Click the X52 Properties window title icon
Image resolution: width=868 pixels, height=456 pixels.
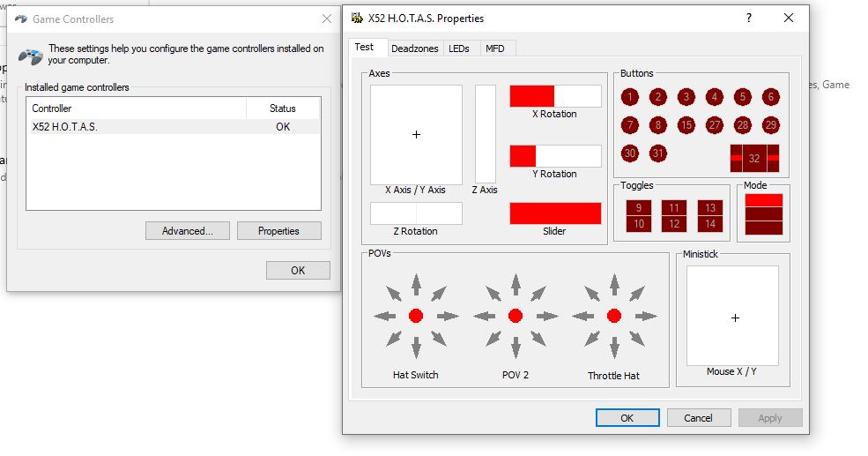tap(357, 19)
